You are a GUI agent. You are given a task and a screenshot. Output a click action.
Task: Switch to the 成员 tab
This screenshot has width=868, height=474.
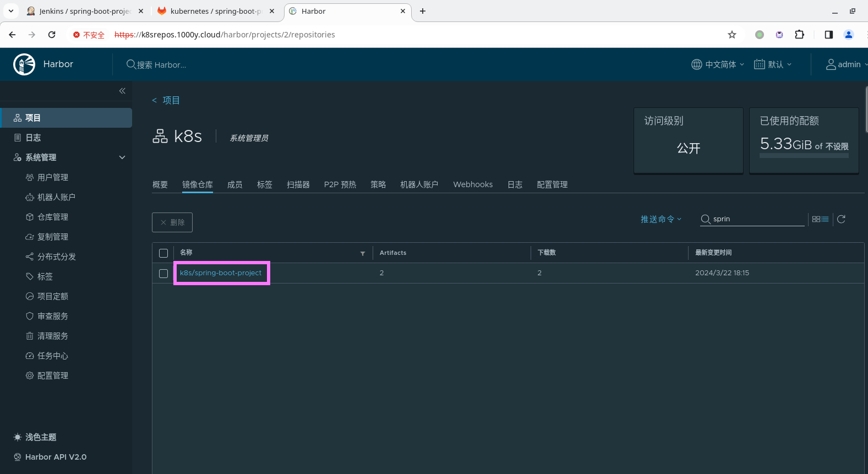pos(235,184)
